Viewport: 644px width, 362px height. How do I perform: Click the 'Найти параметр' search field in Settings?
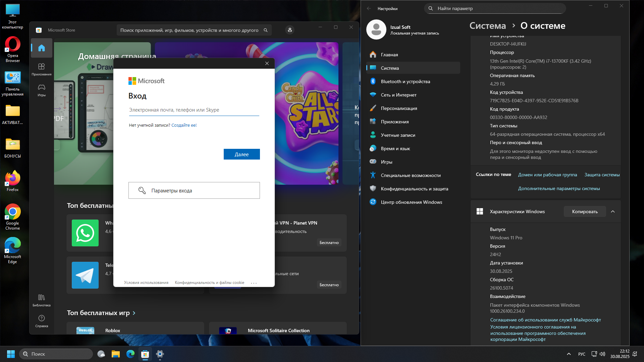click(495, 8)
